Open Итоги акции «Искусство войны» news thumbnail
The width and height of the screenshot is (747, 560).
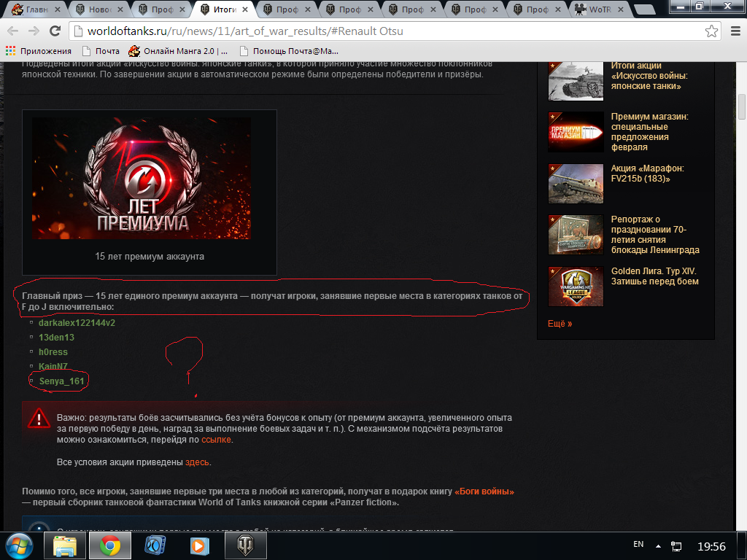(576, 81)
